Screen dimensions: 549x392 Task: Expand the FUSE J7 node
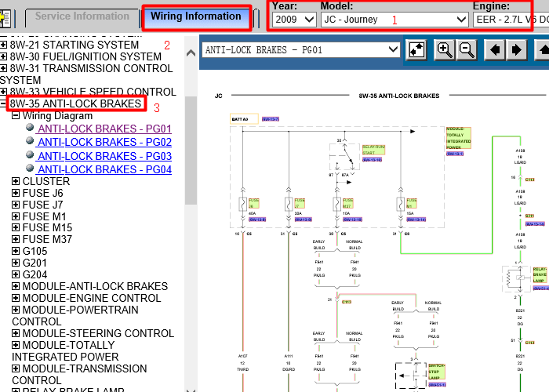coord(16,205)
